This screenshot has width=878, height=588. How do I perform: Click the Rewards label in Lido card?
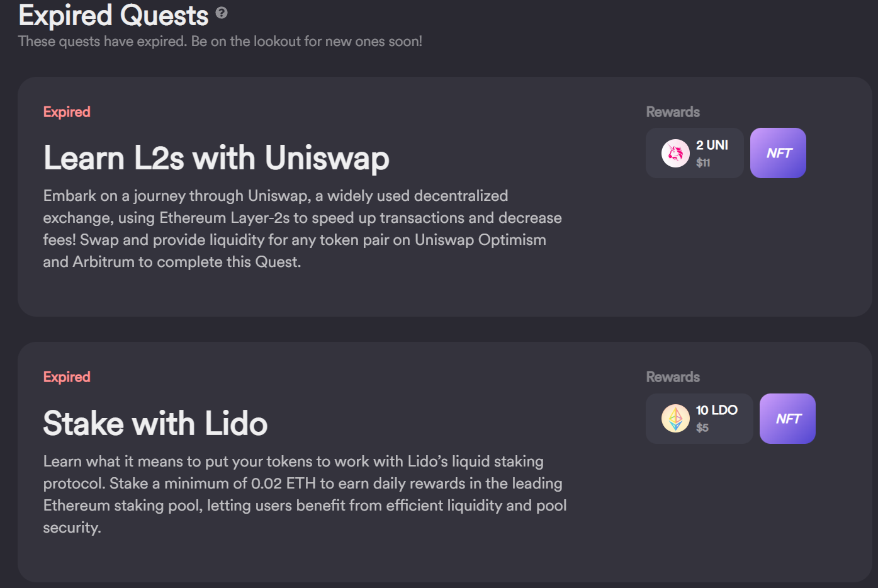point(673,377)
